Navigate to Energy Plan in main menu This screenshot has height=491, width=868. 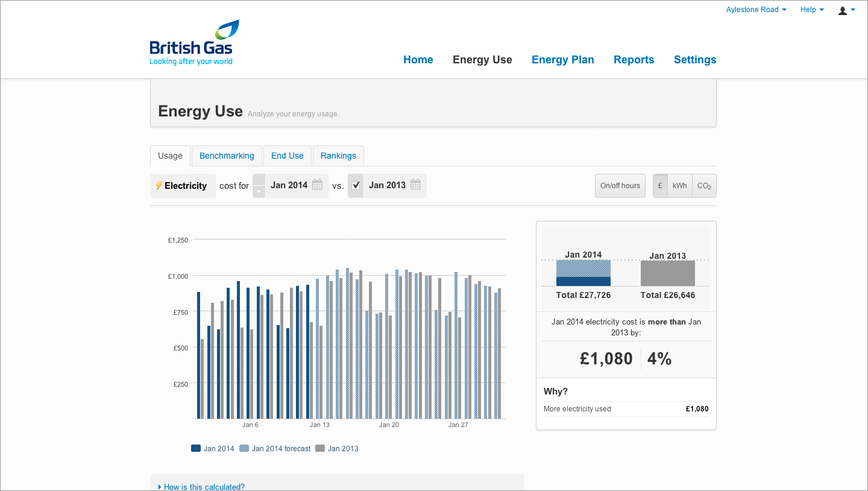(x=562, y=60)
